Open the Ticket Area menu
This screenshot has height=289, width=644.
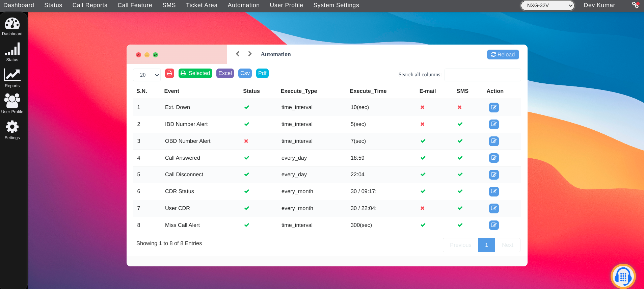(202, 5)
